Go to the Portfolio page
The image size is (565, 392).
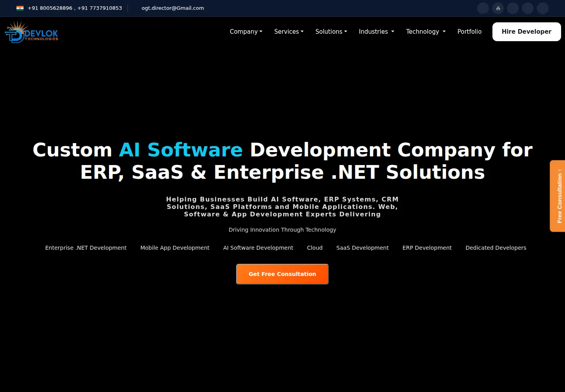click(x=469, y=31)
